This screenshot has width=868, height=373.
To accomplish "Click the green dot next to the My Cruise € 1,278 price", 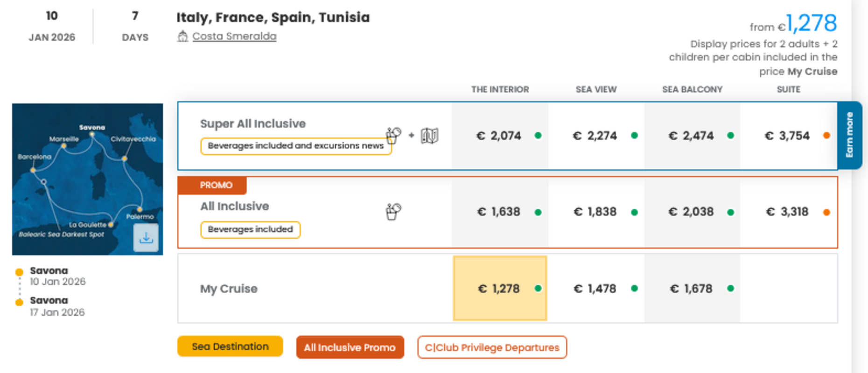I will click(x=539, y=288).
